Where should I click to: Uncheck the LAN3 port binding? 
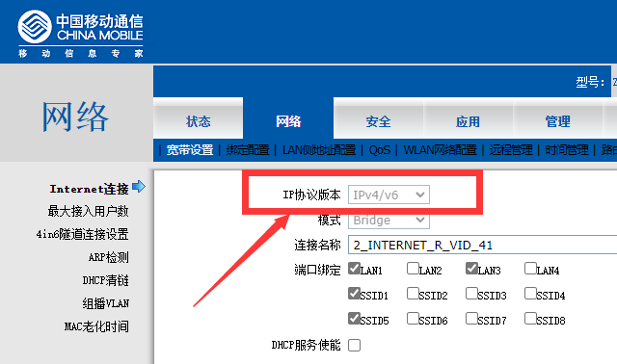click(471, 269)
